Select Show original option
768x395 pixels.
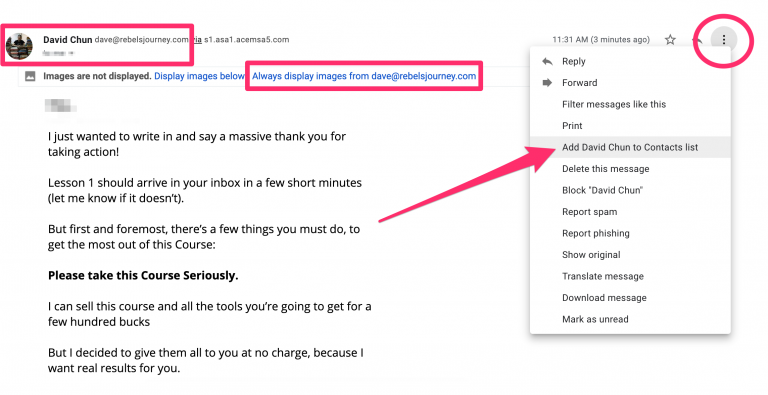pyautogui.click(x=630, y=255)
